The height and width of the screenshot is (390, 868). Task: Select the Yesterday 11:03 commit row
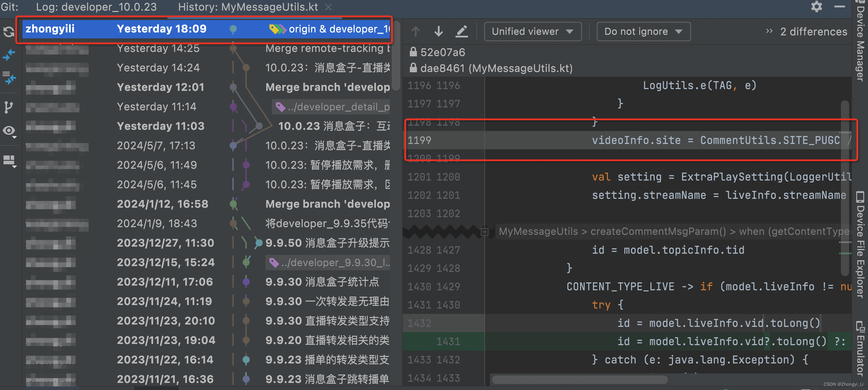coord(206,126)
